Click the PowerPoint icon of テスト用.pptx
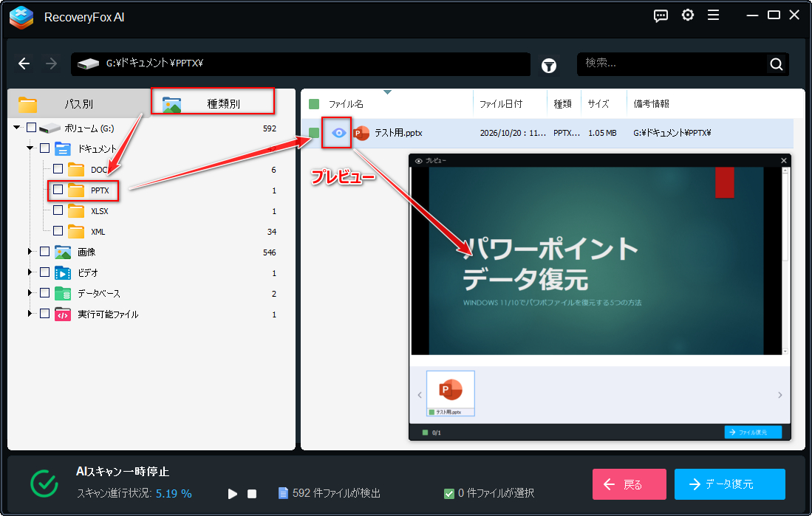Viewport: 812px width, 516px height. [361, 133]
